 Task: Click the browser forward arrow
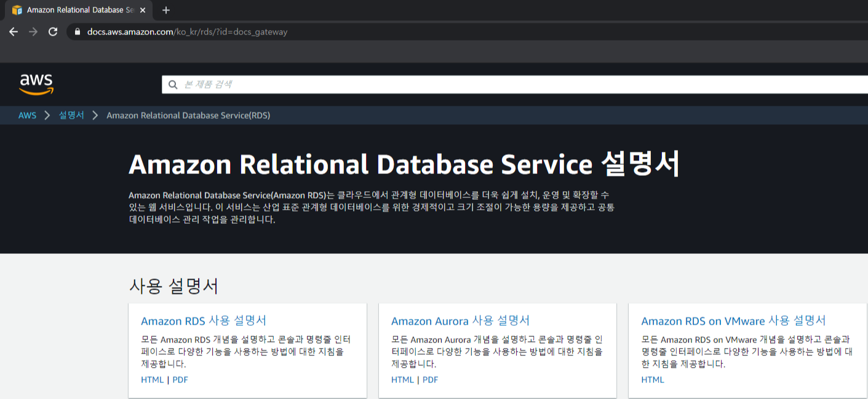click(x=33, y=31)
